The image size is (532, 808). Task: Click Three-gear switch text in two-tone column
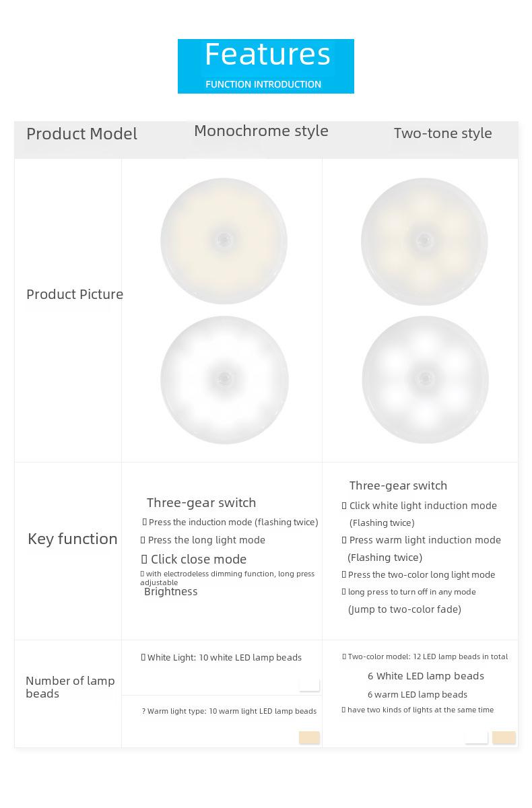coord(398,485)
